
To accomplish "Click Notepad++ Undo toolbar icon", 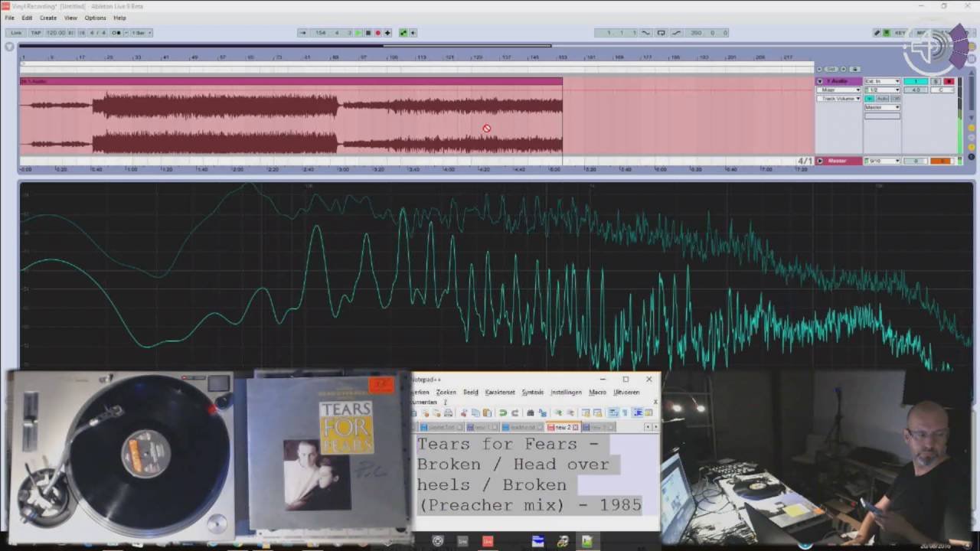I will click(x=503, y=413).
